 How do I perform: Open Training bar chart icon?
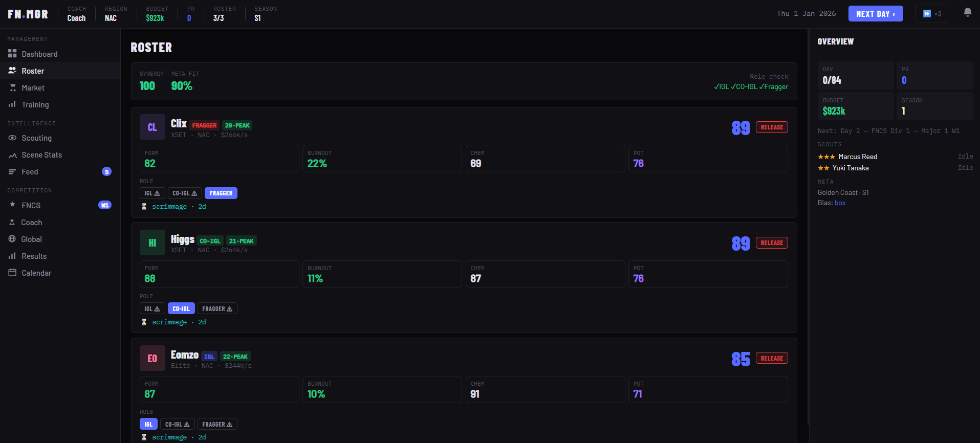point(12,104)
